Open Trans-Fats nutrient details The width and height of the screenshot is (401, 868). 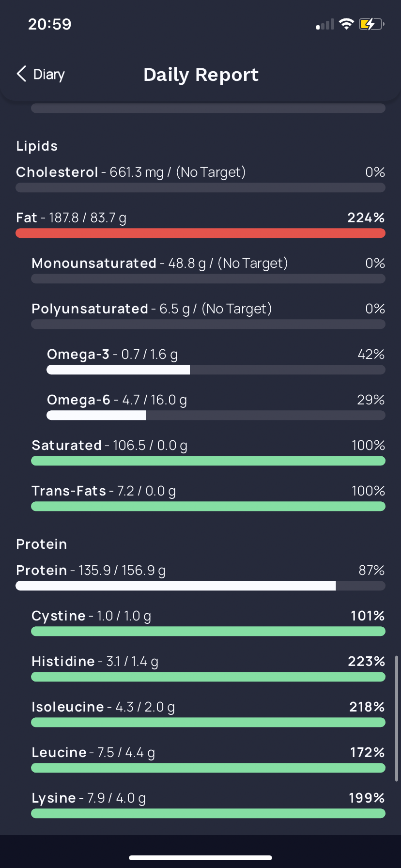click(208, 497)
